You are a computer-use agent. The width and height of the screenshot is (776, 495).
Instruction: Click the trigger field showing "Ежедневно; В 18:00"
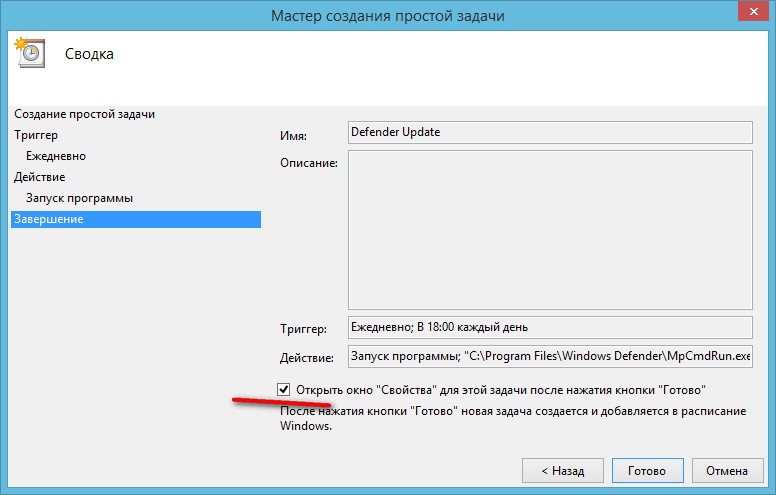549,327
